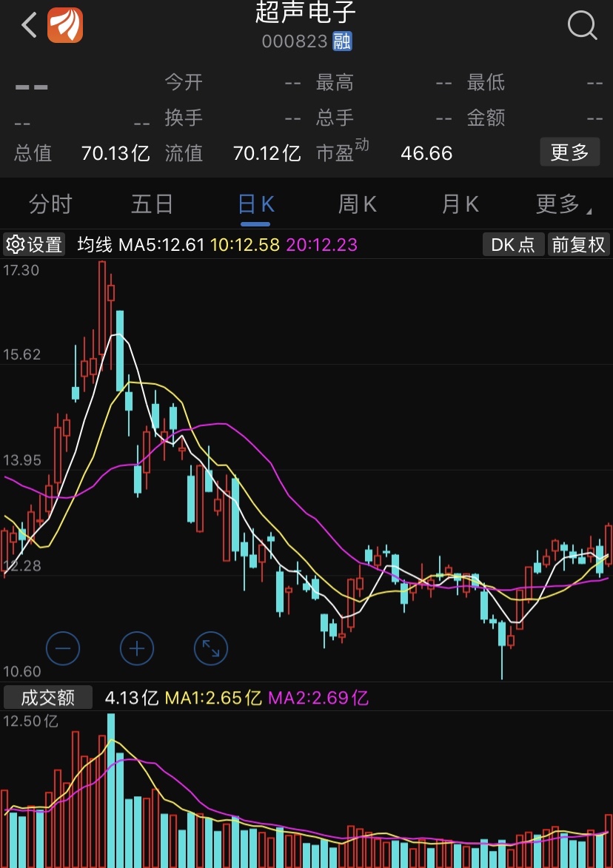Tap 12.50亿 volume axis label
Screen dimensions: 613x868
(x=30, y=721)
